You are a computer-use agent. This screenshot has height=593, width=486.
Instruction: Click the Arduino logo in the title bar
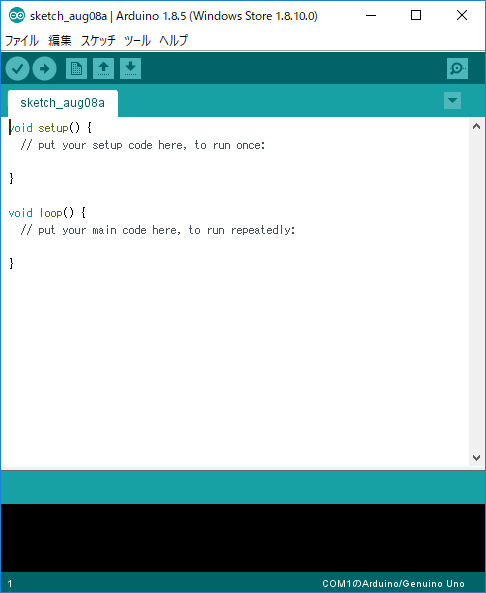[17, 16]
